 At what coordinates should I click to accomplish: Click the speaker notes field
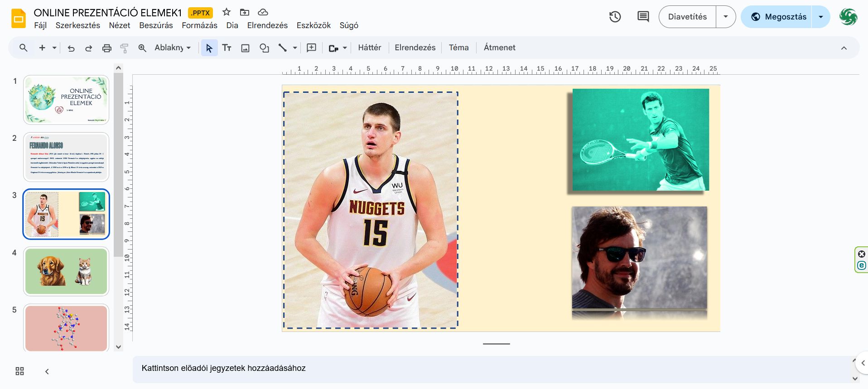(492, 369)
